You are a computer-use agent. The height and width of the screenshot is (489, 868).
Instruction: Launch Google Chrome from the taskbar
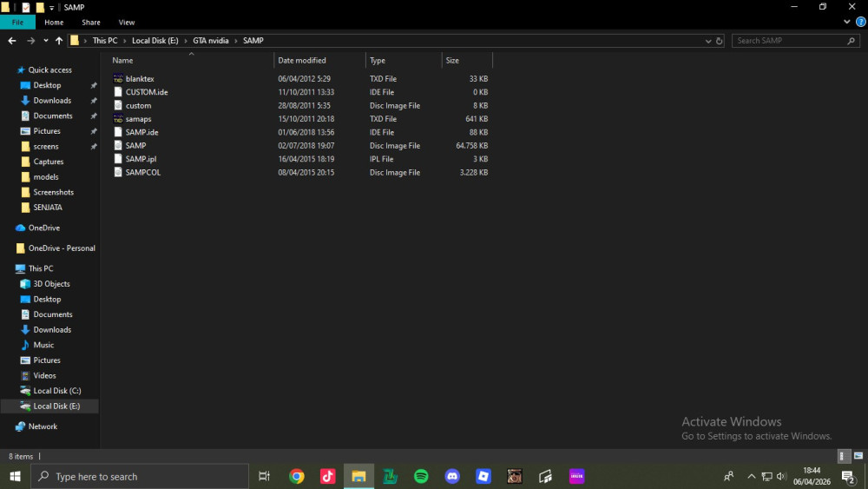297,476
